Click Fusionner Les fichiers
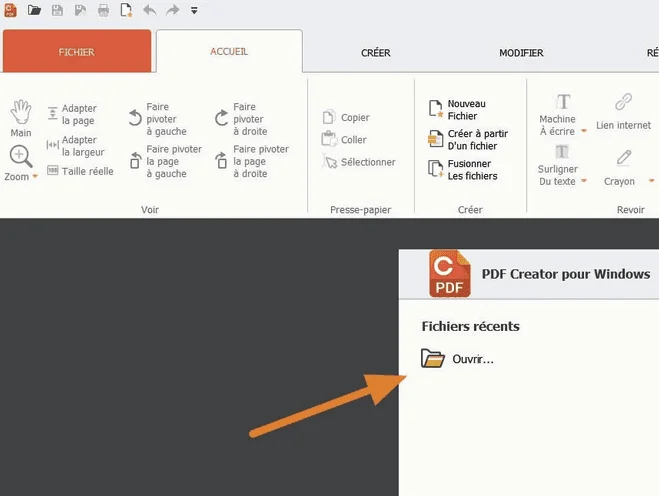This screenshot has width=659, height=496. (x=462, y=170)
